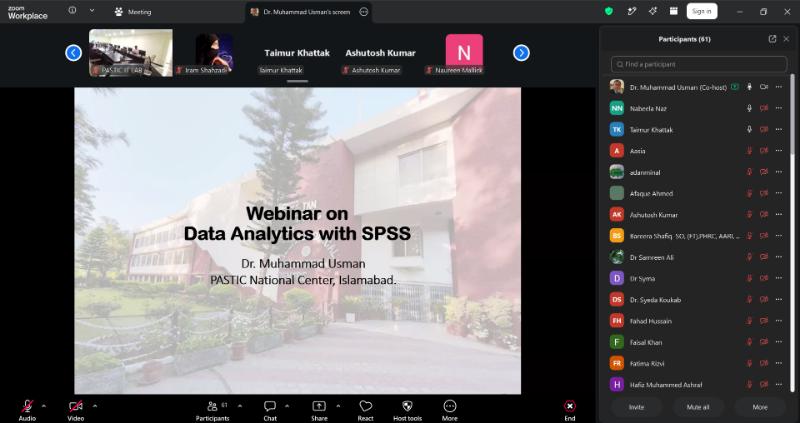800x423 pixels.
Task: Close the Participants panel
Action: click(786, 39)
